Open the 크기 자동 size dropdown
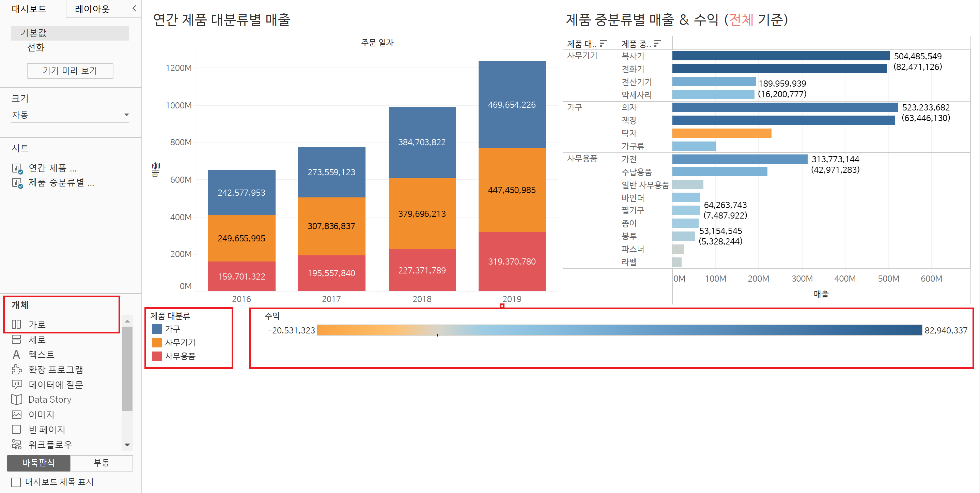 [126, 115]
